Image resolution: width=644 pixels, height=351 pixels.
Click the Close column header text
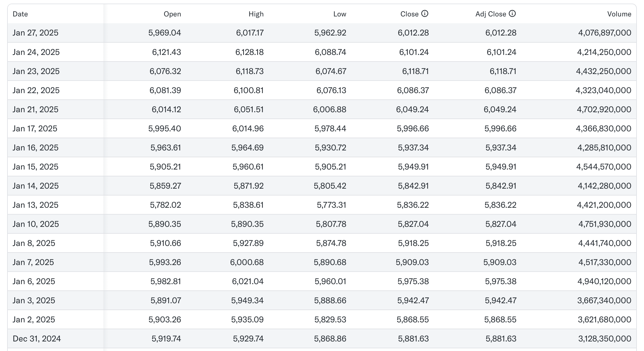[x=409, y=14]
